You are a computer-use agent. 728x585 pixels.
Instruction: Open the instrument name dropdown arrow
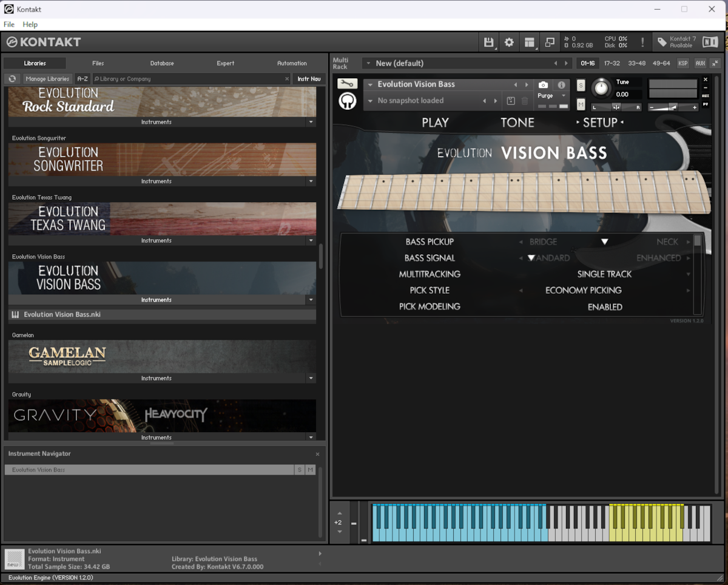click(370, 84)
